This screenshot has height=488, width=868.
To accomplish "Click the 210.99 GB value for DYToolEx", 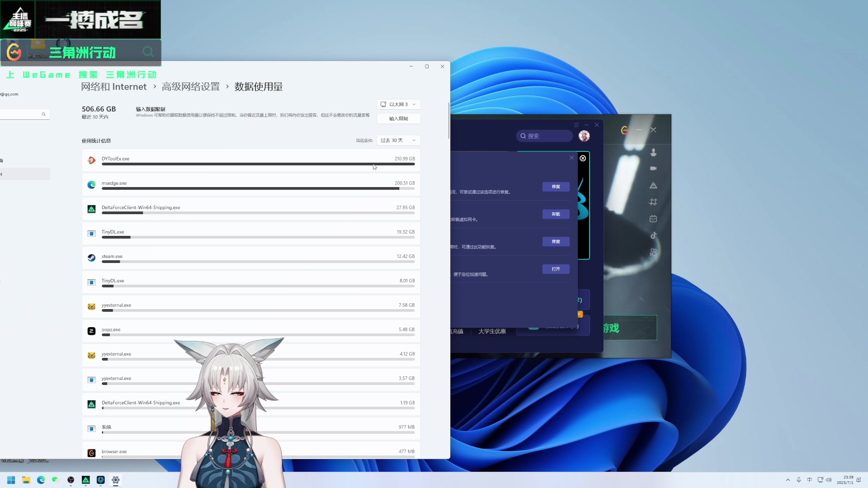I will 405,159.
